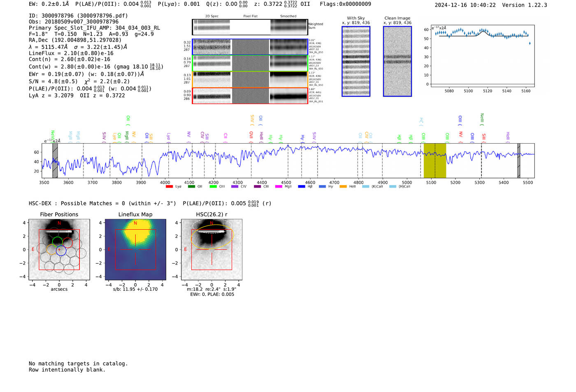Click the 'EWr: 0. PLAE: 0.005' caption
This screenshot has height=392, width=576.
pos(212,295)
